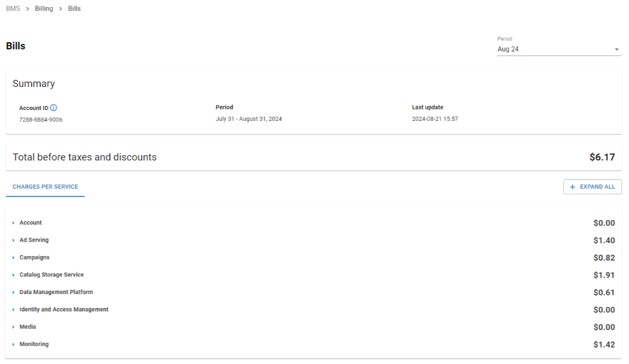Expand the Ad Serving charges row

pos(34,240)
